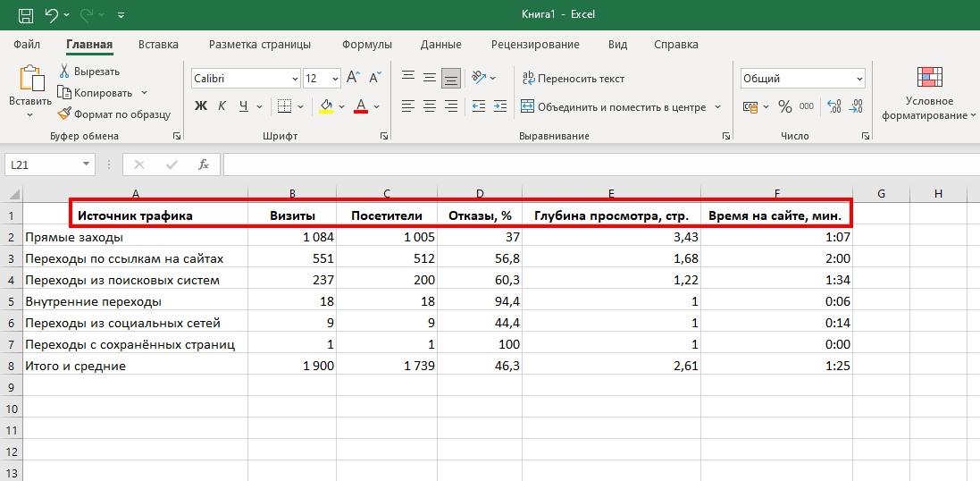The image size is (980, 481).
Task: Switch to the Рецензирование tab
Action: pos(535,45)
